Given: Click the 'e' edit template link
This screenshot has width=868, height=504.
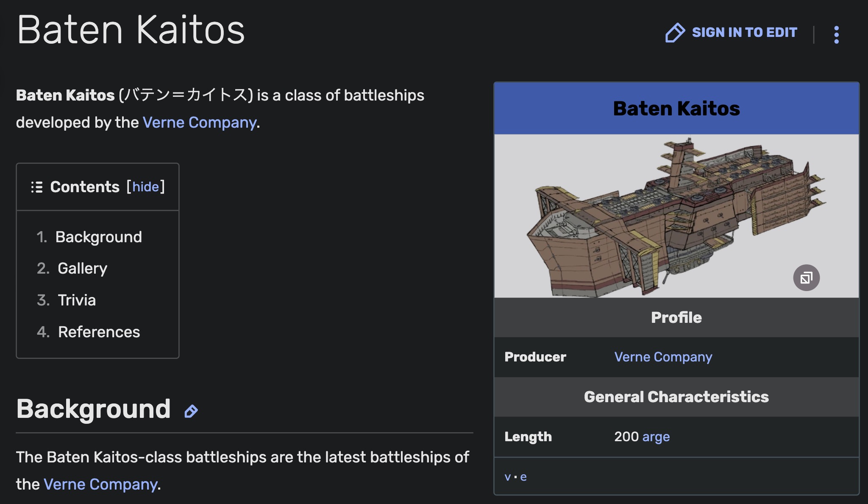Looking at the screenshot, I should pyautogui.click(x=523, y=477).
